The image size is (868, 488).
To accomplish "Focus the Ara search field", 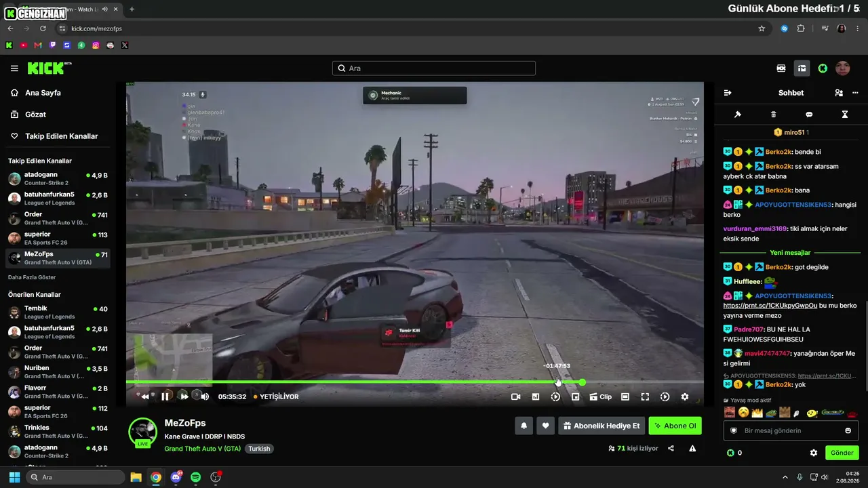I will [x=434, y=68].
